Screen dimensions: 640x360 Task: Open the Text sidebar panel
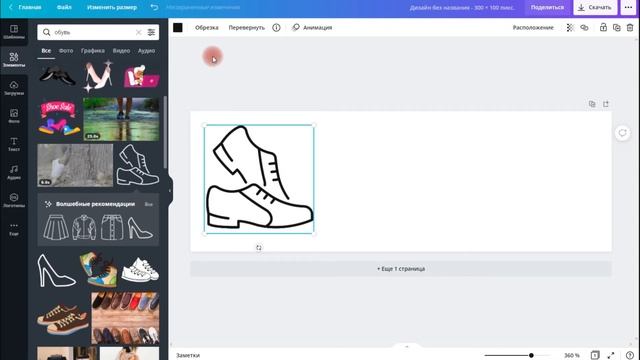coord(14,144)
